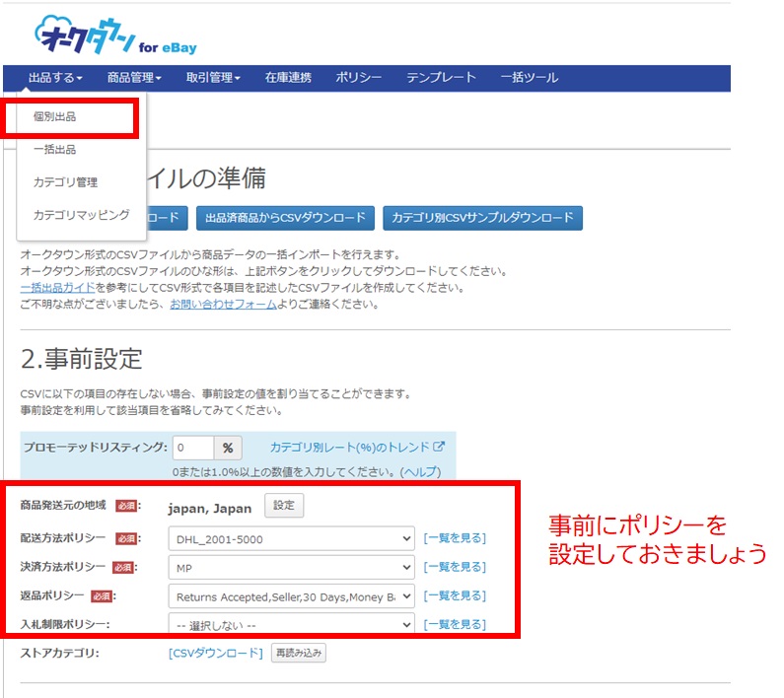Viewport: 784px width, 698px height.
Task: Click the 商品発送元の地域 label
Action: [63, 506]
